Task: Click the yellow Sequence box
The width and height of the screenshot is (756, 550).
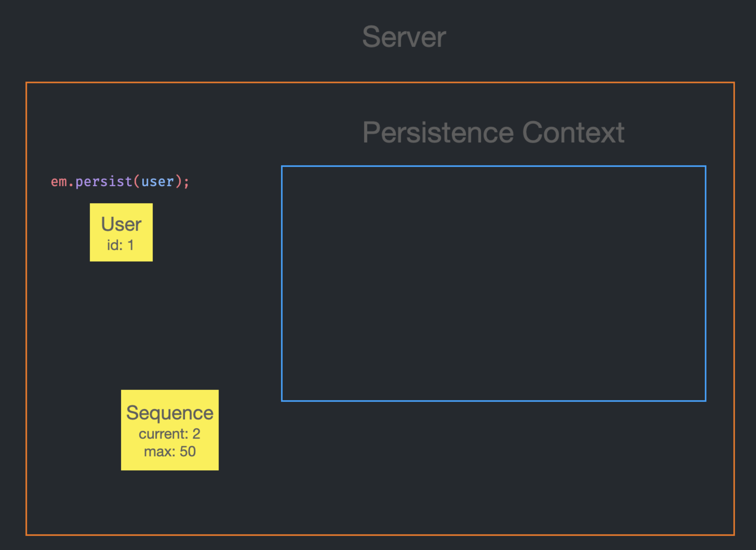Action: coord(170,430)
